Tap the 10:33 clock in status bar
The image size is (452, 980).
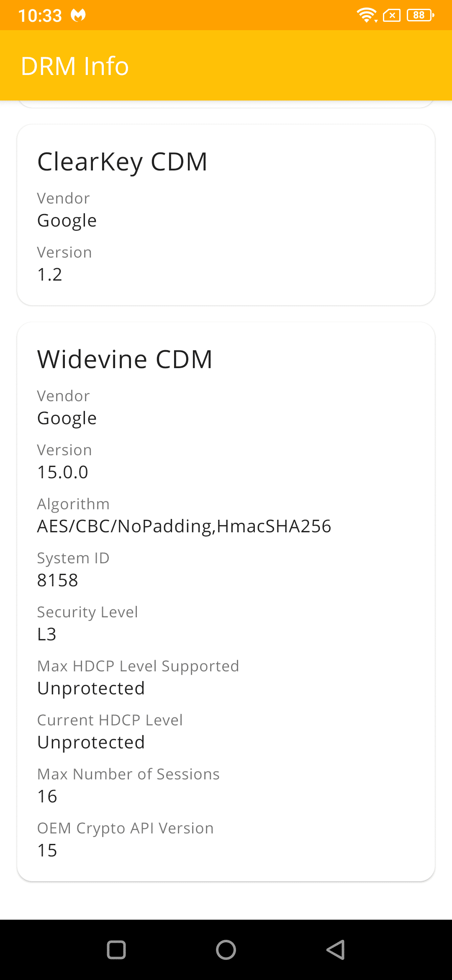pos(40,16)
